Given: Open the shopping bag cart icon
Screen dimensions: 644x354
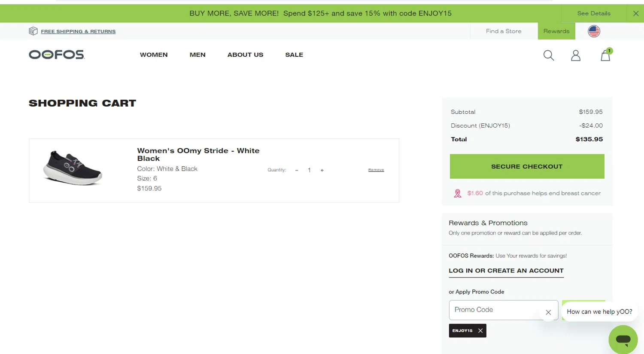Looking at the screenshot, I should [606, 55].
